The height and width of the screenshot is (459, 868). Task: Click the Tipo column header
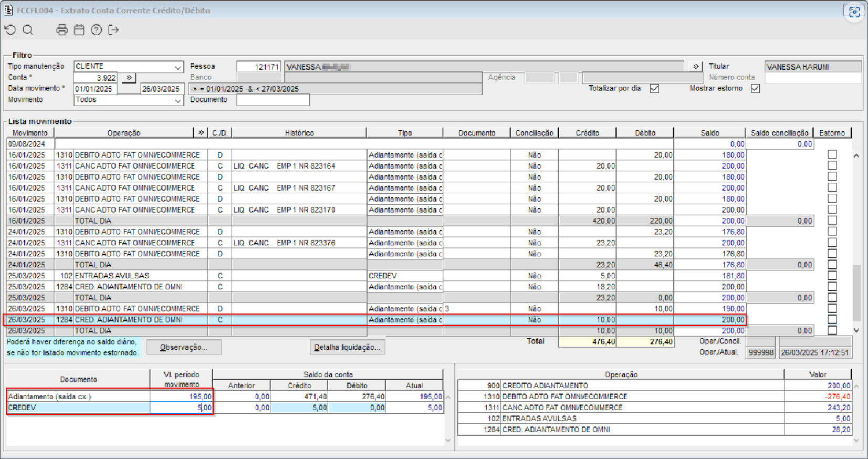coord(405,133)
